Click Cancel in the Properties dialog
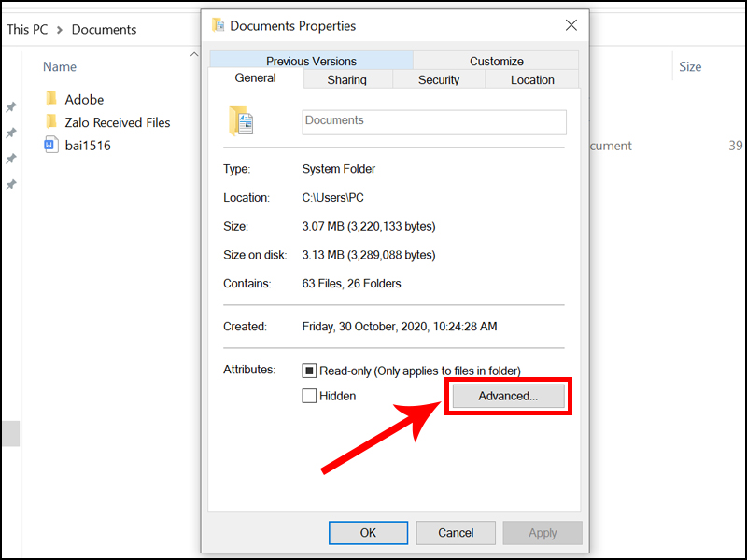 pyautogui.click(x=456, y=533)
